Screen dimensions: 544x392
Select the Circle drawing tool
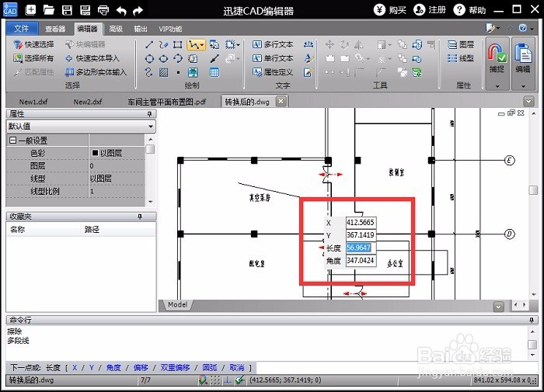click(x=149, y=58)
